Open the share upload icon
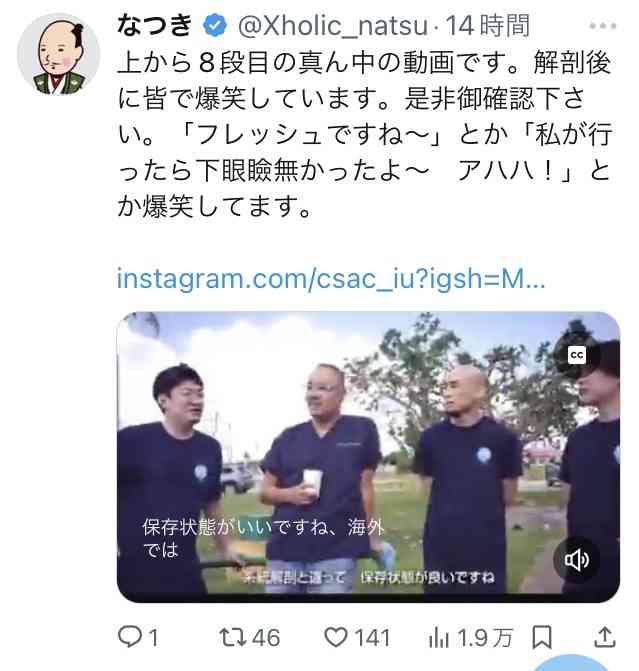This screenshot has height=671, width=639. point(605,637)
